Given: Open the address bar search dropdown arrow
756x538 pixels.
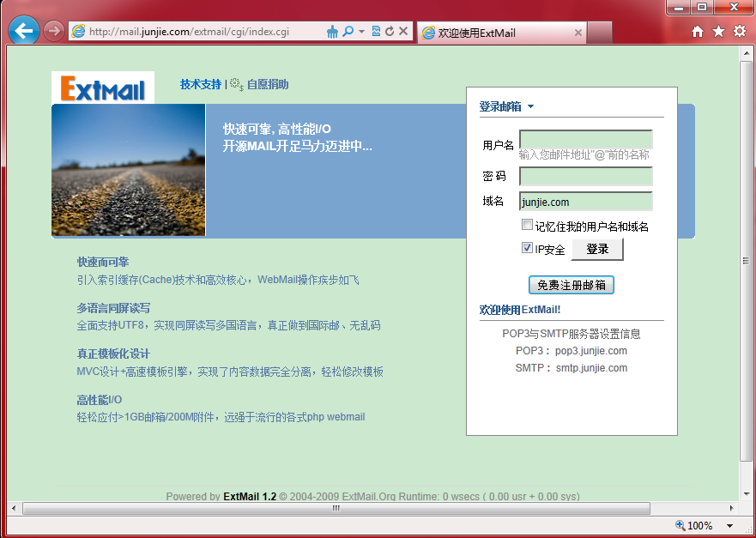Looking at the screenshot, I should click(361, 32).
